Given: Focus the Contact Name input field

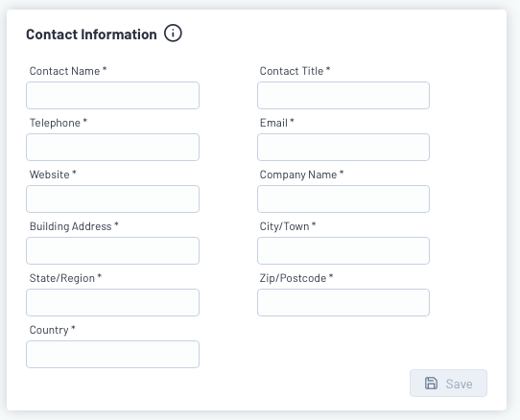Looking at the screenshot, I should (113, 96).
